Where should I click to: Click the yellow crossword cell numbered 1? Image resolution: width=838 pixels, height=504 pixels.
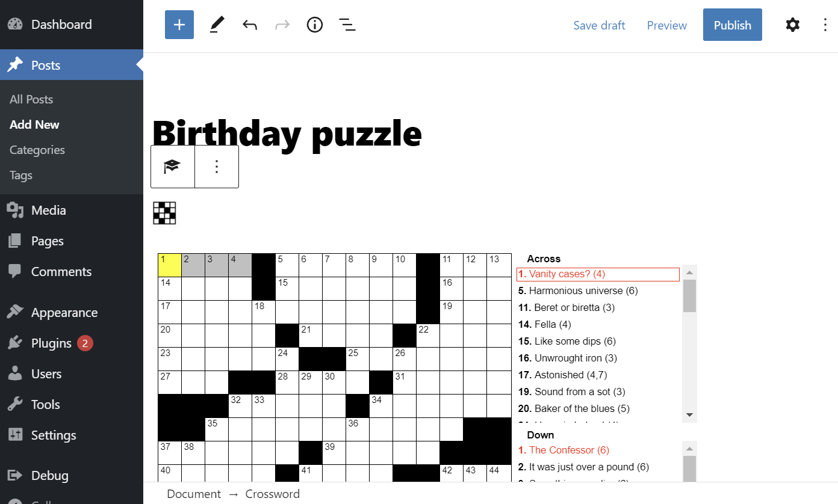click(x=170, y=265)
